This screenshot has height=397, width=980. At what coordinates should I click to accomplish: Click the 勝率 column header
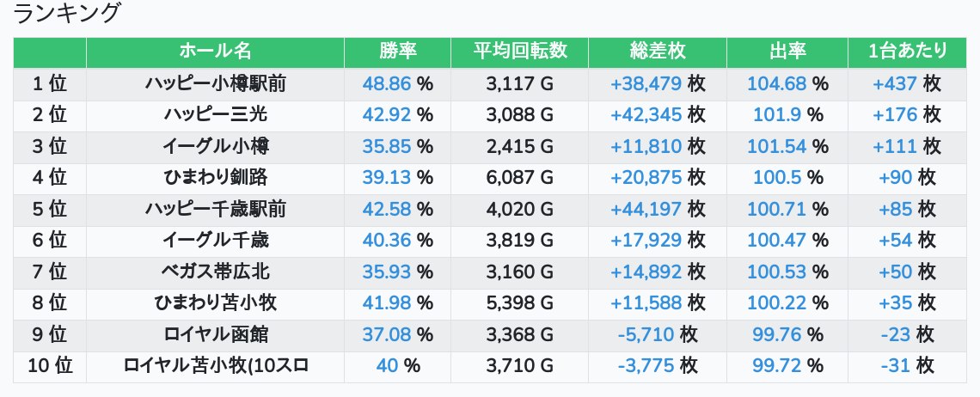[x=397, y=52]
